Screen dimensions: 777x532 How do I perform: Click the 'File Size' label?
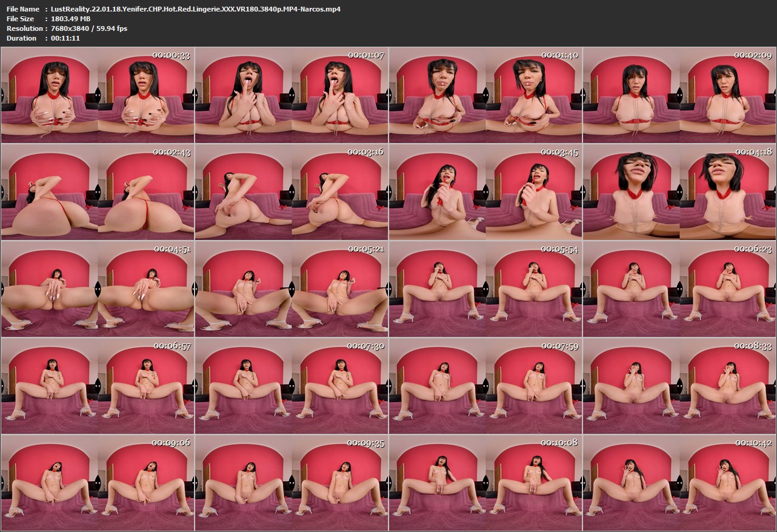(x=21, y=19)
